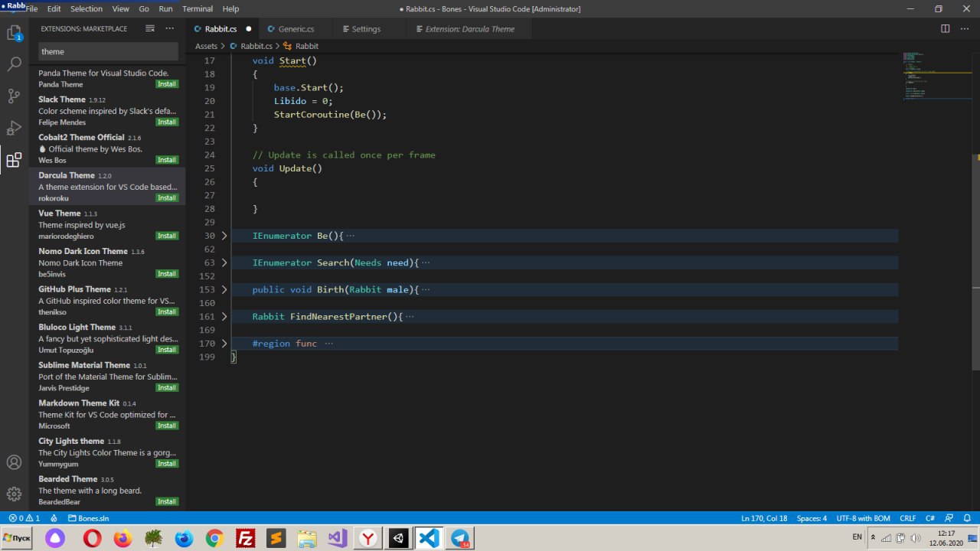This screenshot has height=551, width=980.
Task: Expand the folded Birth(Rabbit male) method
Action: pyautogui.click(x=224, y=289)
